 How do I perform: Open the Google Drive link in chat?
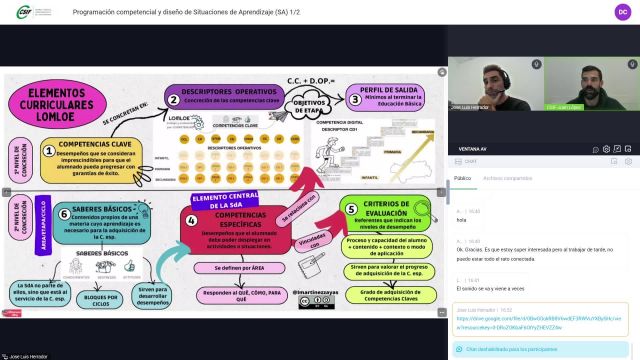539,323
